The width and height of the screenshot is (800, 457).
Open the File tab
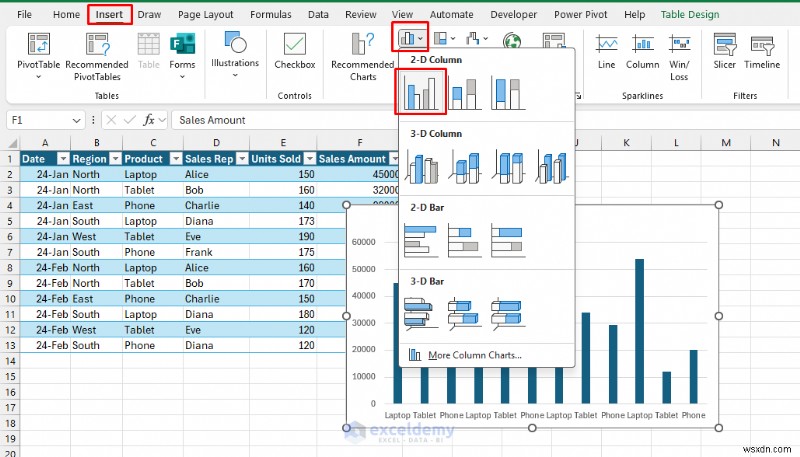click(24, 14)
